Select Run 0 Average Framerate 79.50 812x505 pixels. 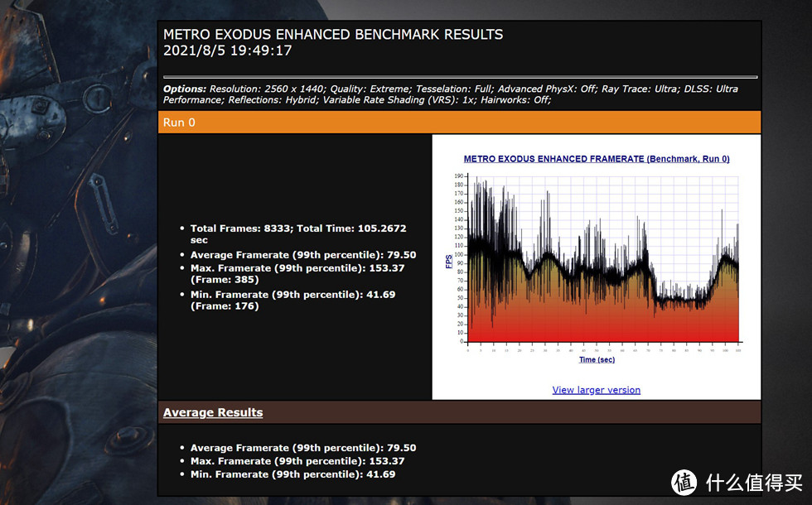coord(303,255)
